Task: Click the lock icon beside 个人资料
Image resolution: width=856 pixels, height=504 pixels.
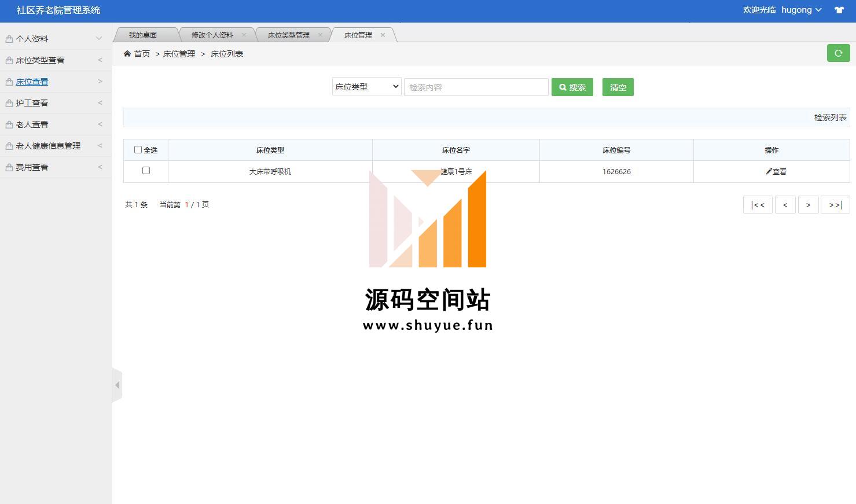Action: click(x=9, y=39)
